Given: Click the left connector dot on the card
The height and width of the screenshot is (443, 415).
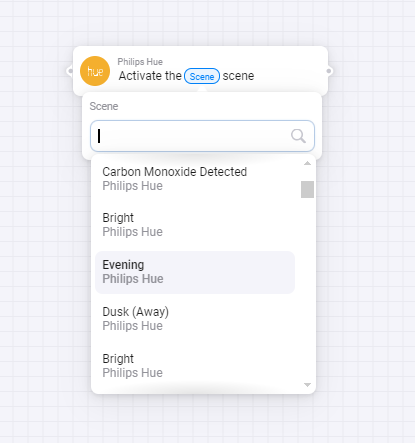Looking at the screenshot, I should (70, 71).
